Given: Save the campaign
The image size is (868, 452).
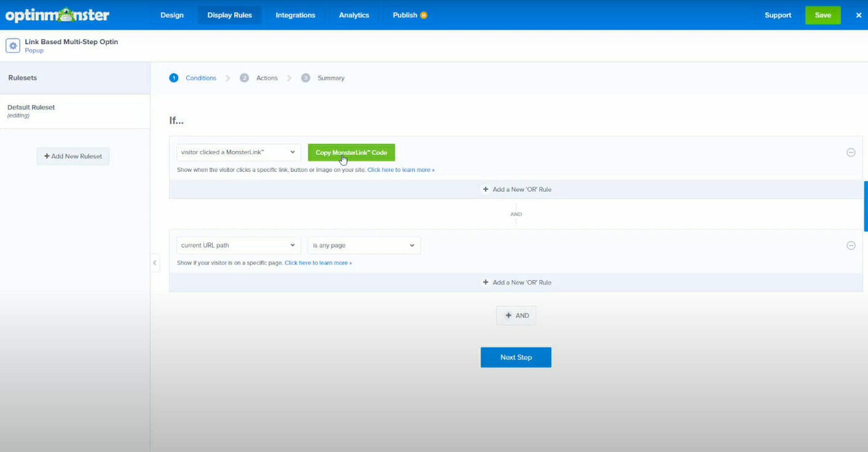Looking at the screenshot, I should pos(823,15).
